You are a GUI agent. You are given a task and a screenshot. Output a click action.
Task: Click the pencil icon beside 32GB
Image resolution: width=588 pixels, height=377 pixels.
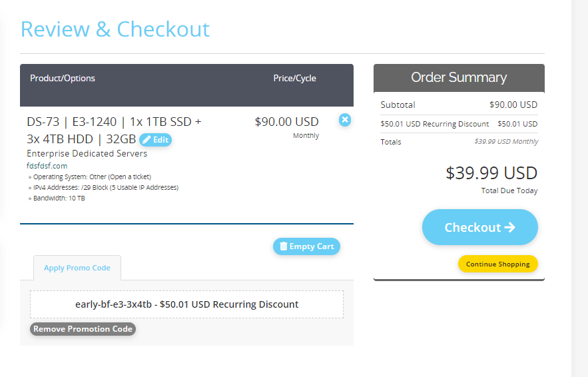click(147, 140)
